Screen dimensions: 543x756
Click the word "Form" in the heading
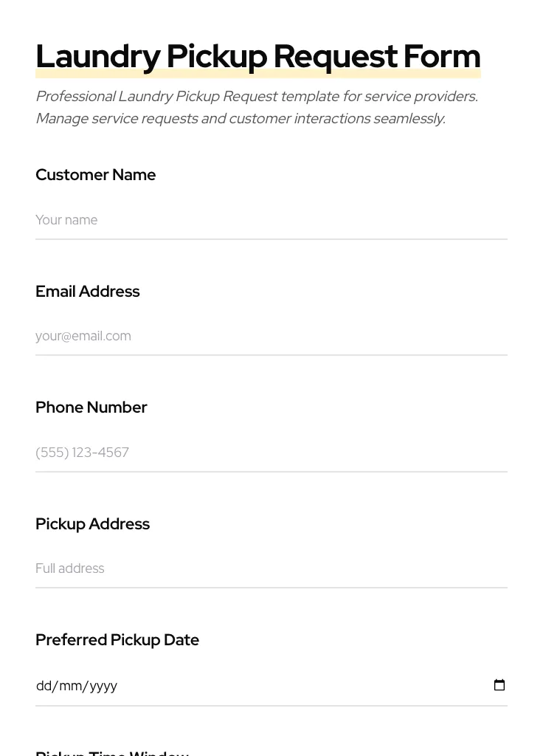coord(441,57)
